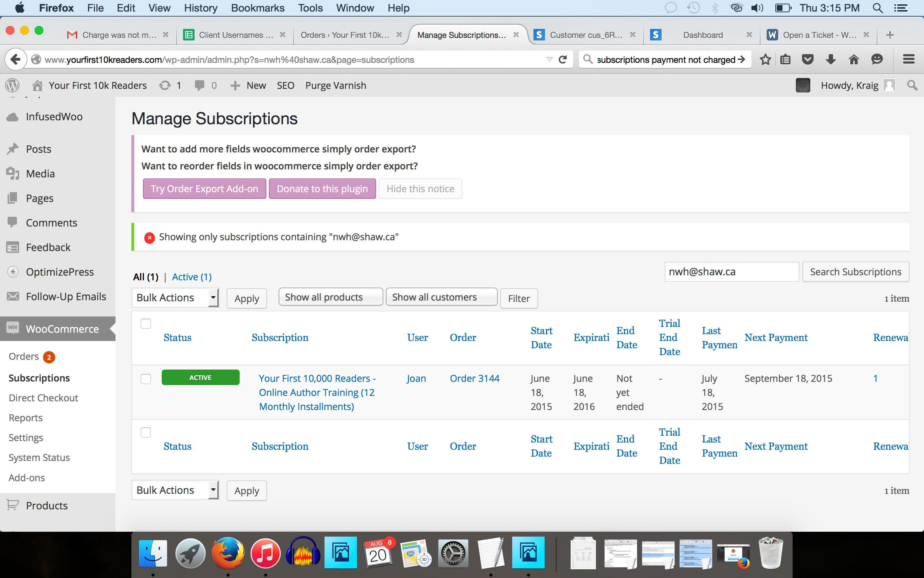
Task: Expand the bottom Bulk Actions dropdown
Action: 175,490
